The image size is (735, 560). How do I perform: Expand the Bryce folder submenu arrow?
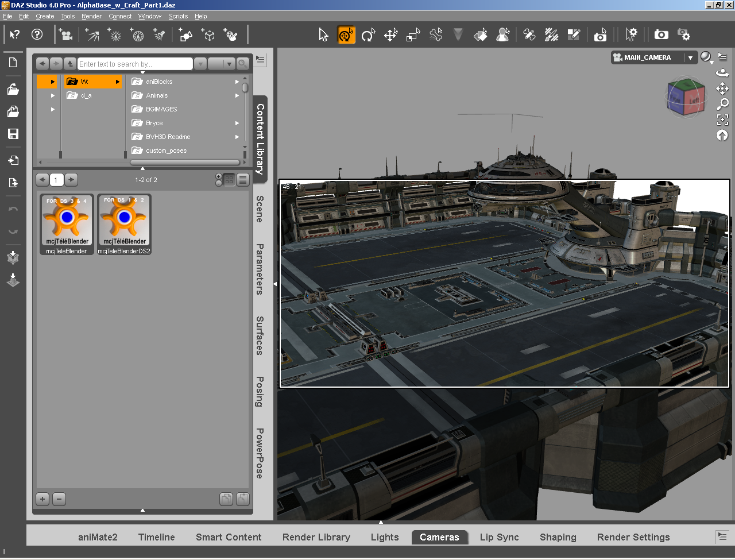(237, 123)
